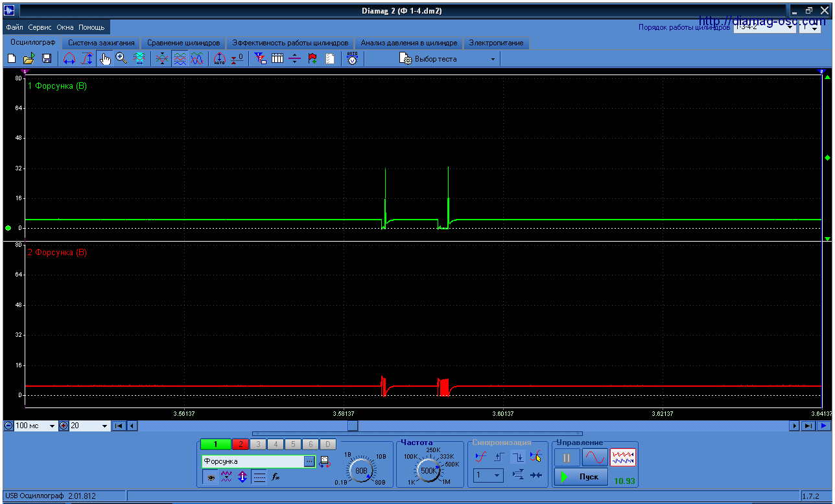This screenshot has height=504, width=835.
Task: Switch to the Сравнение цилиндров tab
Action: pos(183,43)
